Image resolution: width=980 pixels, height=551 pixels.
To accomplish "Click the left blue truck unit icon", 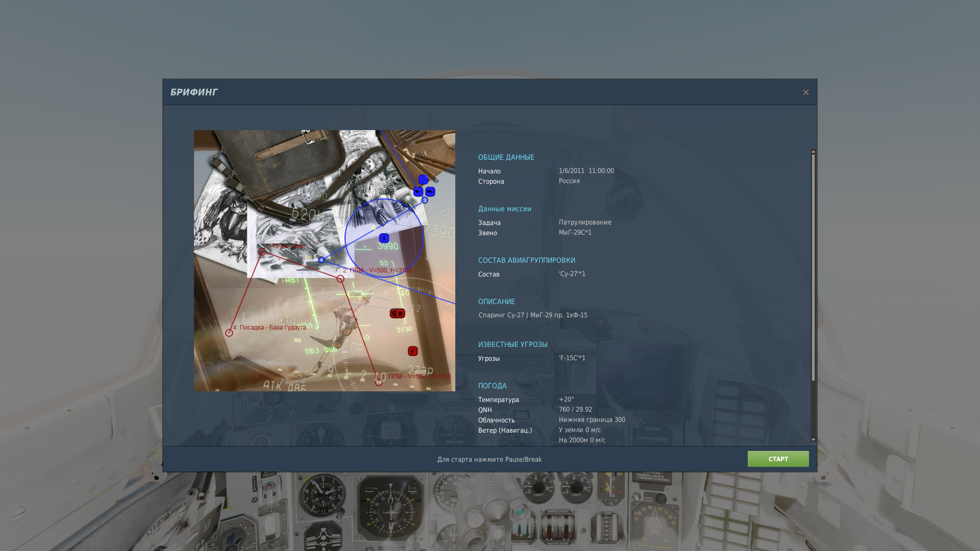I will [418, 192].
